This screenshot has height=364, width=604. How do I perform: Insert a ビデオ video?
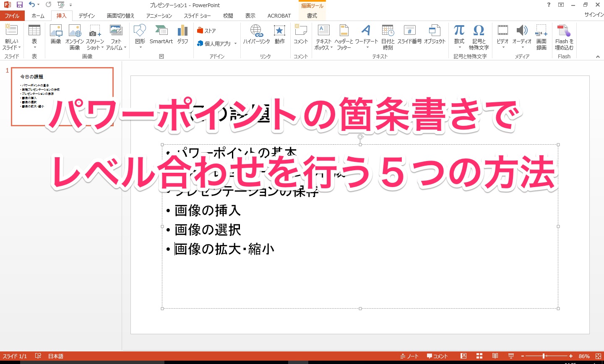[502, 36]
